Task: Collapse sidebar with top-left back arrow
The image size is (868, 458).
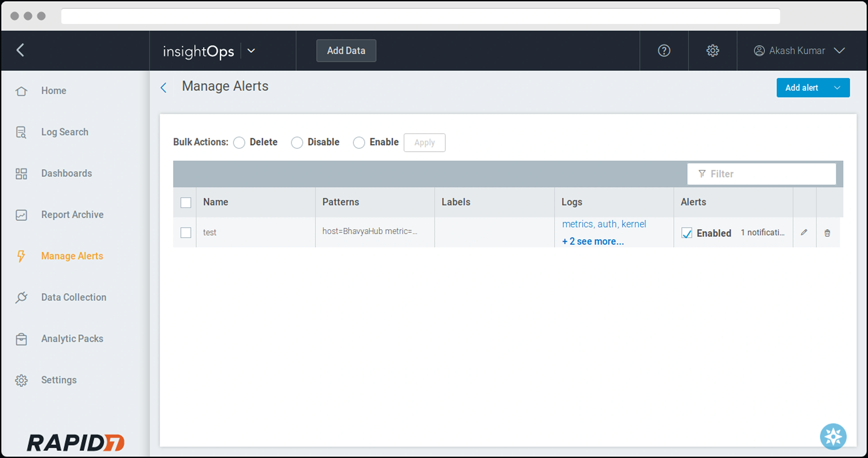Action: [21, 50]
